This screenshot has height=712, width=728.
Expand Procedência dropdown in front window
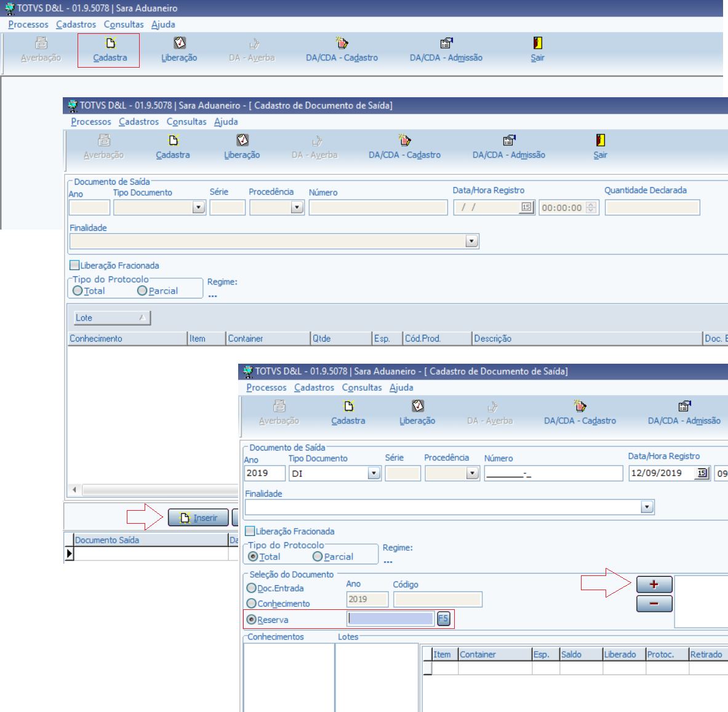[472, 473]
